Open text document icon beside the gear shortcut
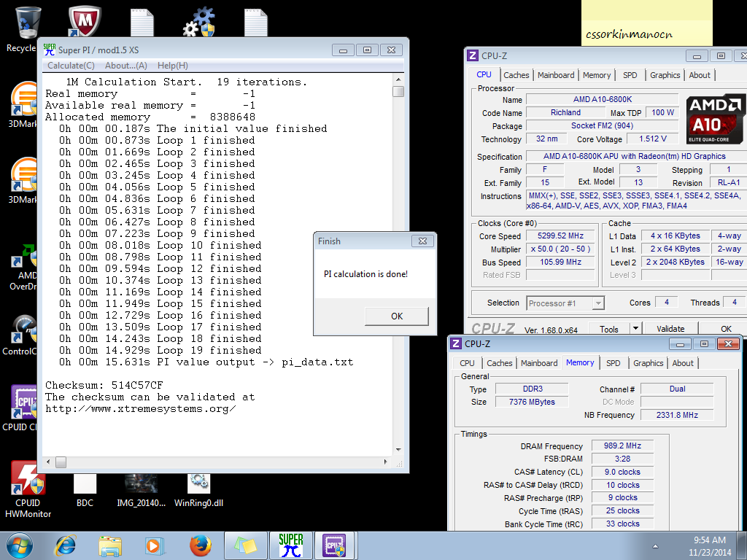 pyautogui.click(x=256, y=23)
